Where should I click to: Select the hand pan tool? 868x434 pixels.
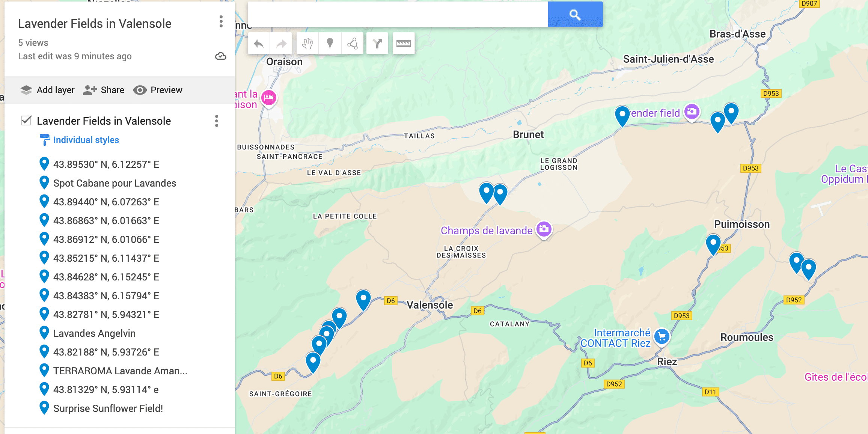(307, 44)
